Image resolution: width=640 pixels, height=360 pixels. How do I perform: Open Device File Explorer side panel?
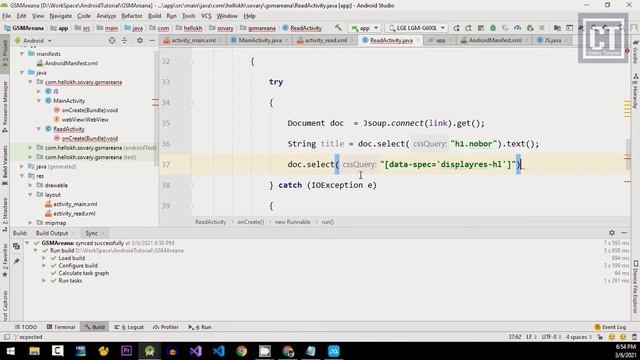coord(636,288)
